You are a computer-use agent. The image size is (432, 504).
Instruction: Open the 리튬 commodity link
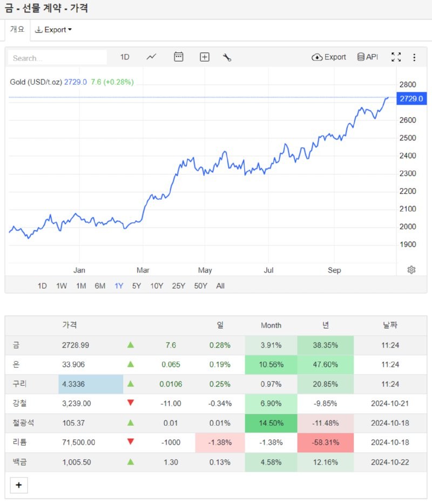19,442
